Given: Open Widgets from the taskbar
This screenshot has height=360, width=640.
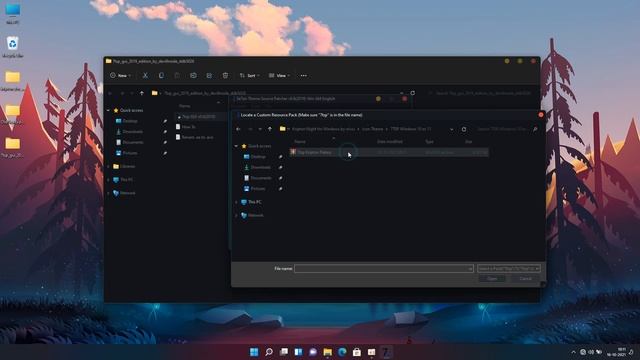Looking at the screenshot, I should click(x=298, y=352).
